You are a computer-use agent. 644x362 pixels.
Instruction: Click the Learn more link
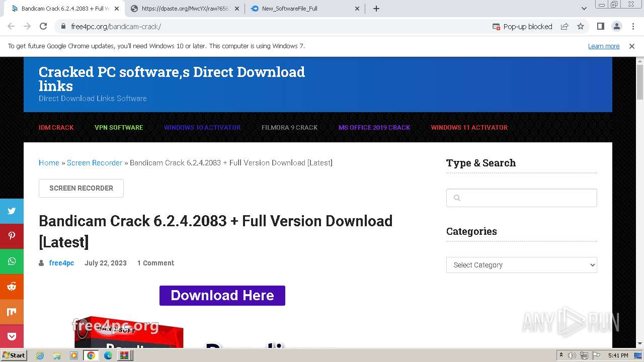tap(604, 46)
